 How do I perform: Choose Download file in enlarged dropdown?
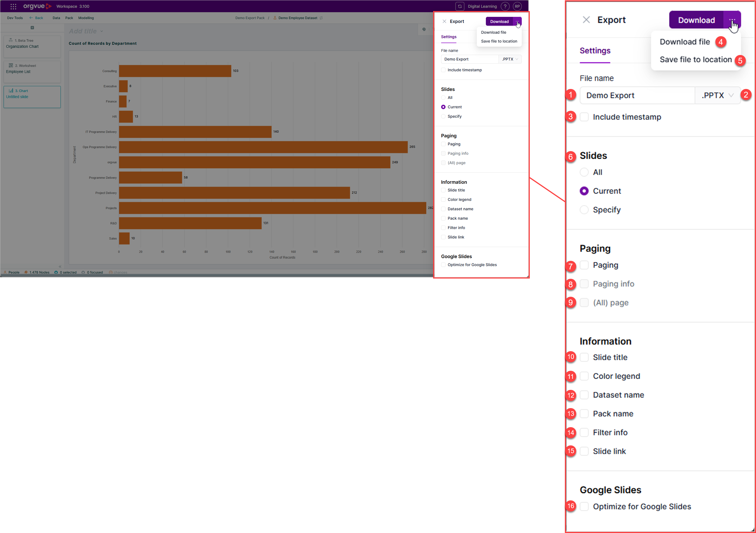pyautogui.click(x=684, y=42)
